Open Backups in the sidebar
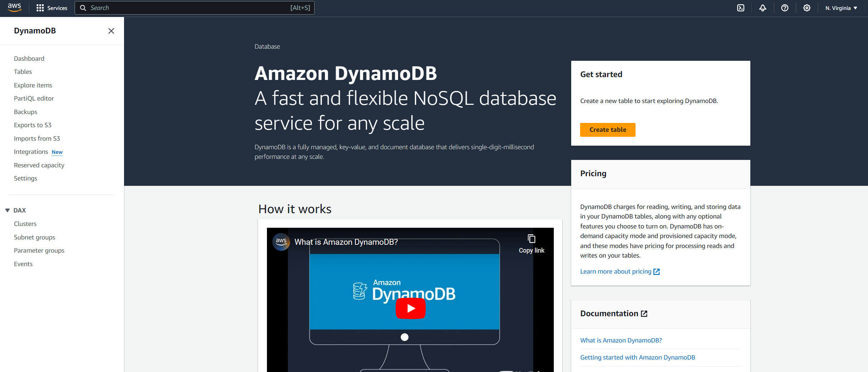Image resolution: width=868 pixels, height=372 pixels. pyautogui.click(x=26, y=112)
